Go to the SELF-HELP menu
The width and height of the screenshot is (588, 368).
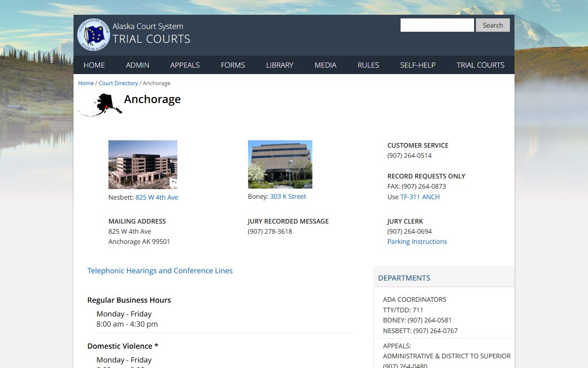(x=418, y=65)
